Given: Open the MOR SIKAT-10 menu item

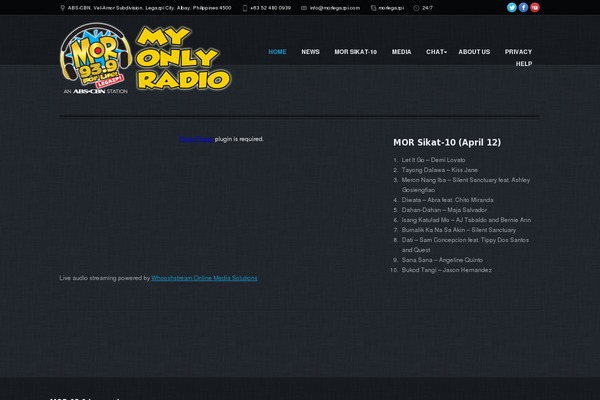Looking at the screenshot, I should [355, 52].
